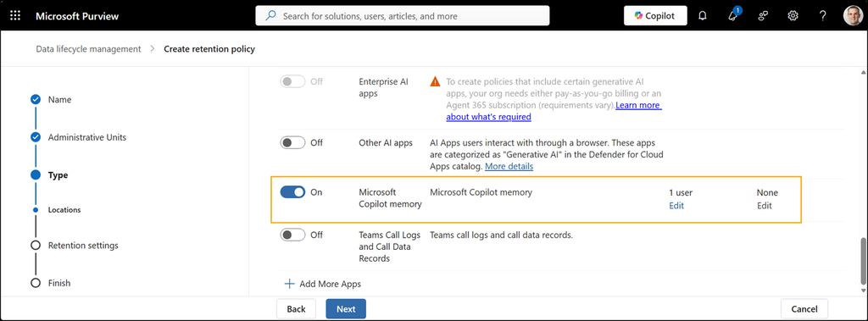Click the Teams Call Logs and Call Data Records label
This screenshot has height=321, width=868.
(390, 246)
